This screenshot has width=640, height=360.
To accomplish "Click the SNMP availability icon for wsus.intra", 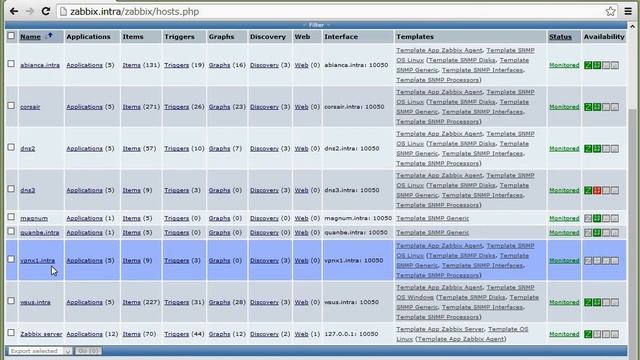I will tap(597, 302).
